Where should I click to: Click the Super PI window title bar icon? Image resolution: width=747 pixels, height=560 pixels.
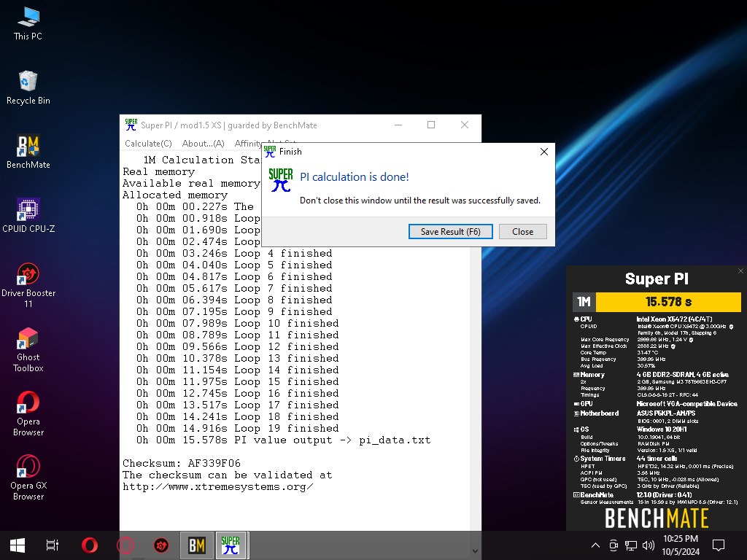131,125
